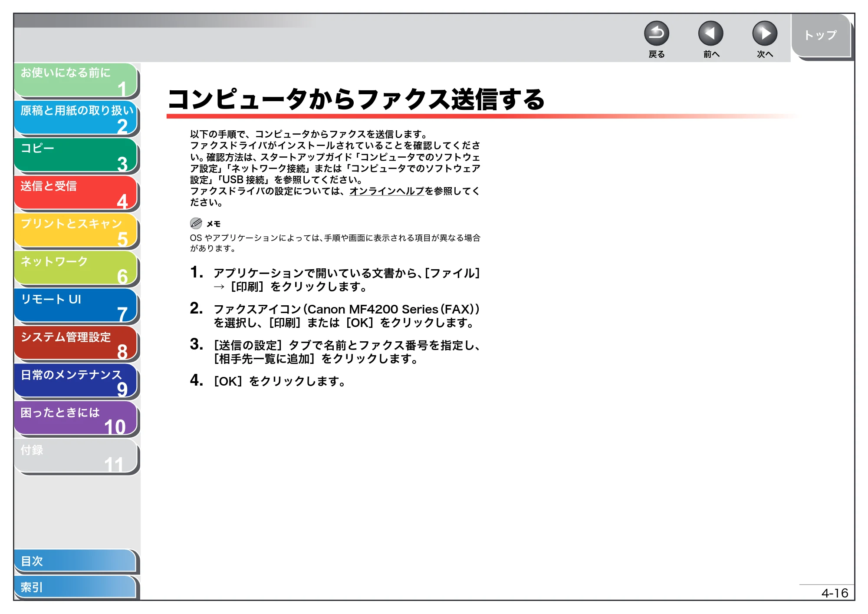Switch to リモート UI chapter 7
The width and height of the screenshot is (868, 614).
(x=76, y=306)
